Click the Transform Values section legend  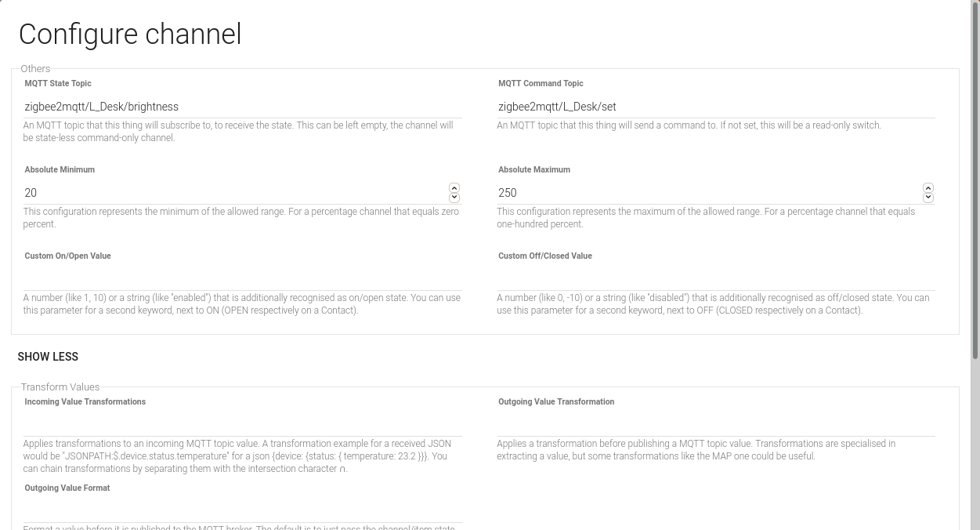point(60,387)
